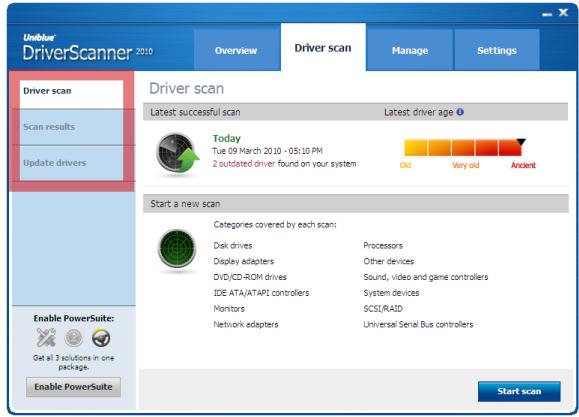The height and width of the screenshot is (417, 579).
Task: Click the steering wheel PowerSuite icon
Action: [x=101, y=338]
